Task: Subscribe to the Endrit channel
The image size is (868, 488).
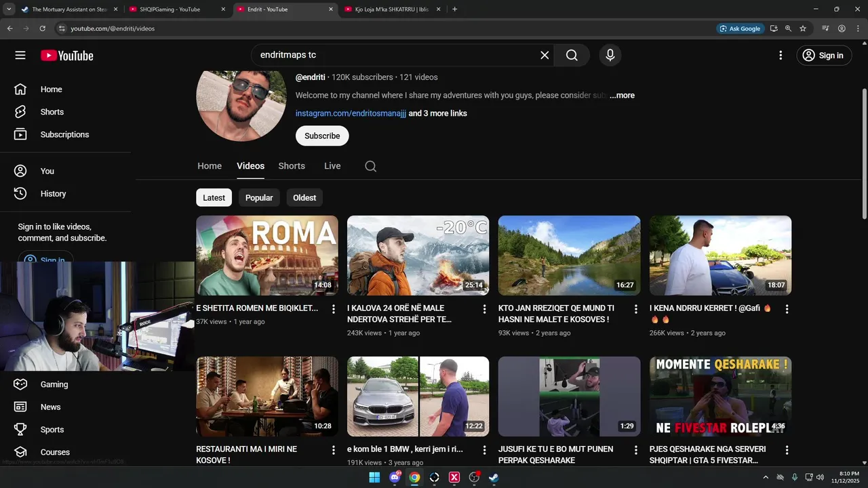Action: pyautogui.click(x=322, y=136)
